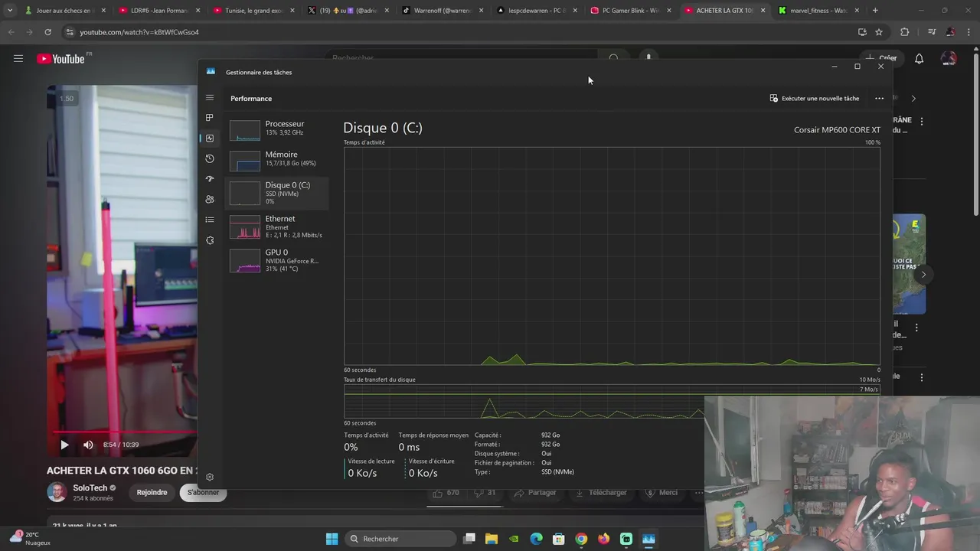Switch to Jouer aux échecs browser tab
Image resolution: width=980 pixels, height=551 pixels.
tap(64, 11)
